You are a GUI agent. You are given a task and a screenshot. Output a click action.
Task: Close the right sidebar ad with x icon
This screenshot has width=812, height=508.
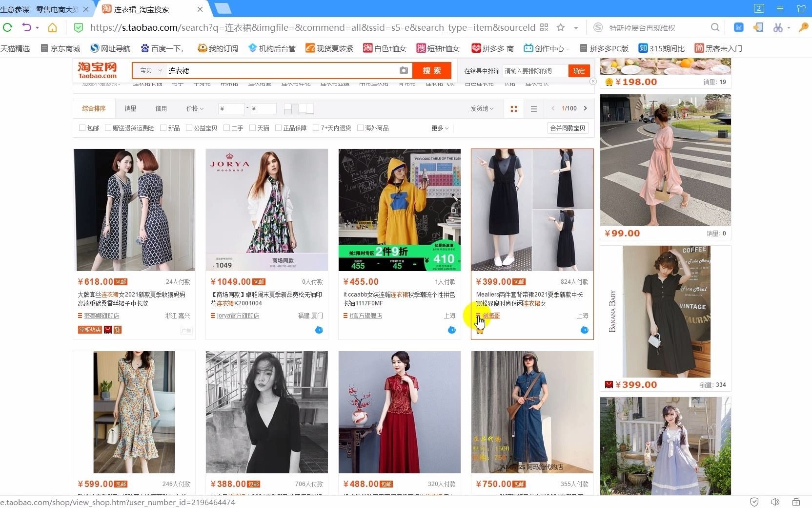point(593,81)
